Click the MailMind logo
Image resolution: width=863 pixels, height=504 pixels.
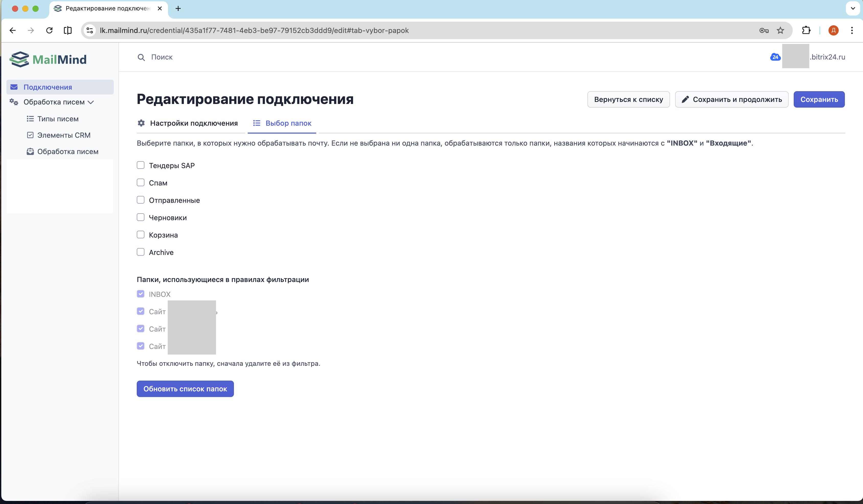(48, 60)
